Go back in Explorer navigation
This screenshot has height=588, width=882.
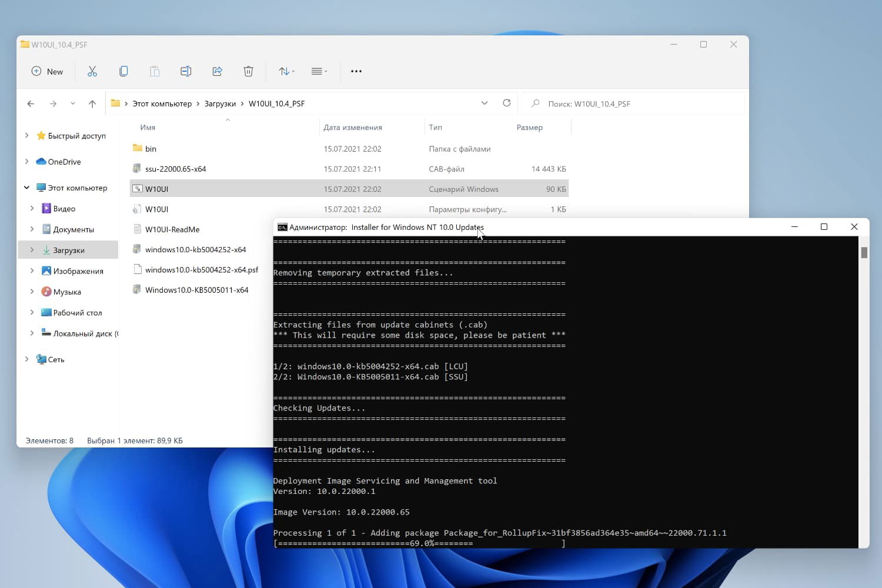(x=31, y=103)
